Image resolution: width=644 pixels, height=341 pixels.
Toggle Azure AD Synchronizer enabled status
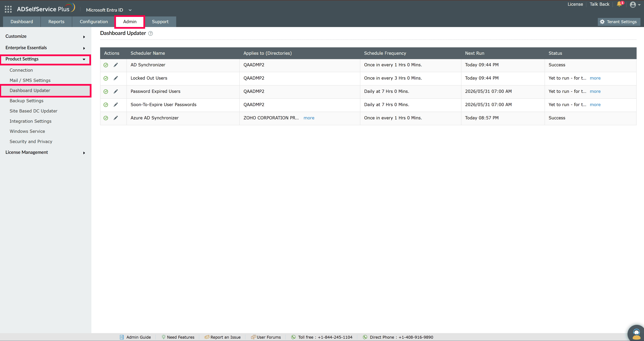[106, 118]
